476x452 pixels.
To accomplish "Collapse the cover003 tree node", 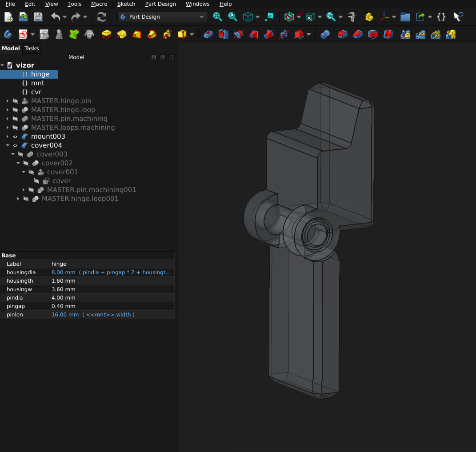I will click(x=13, y=154).
